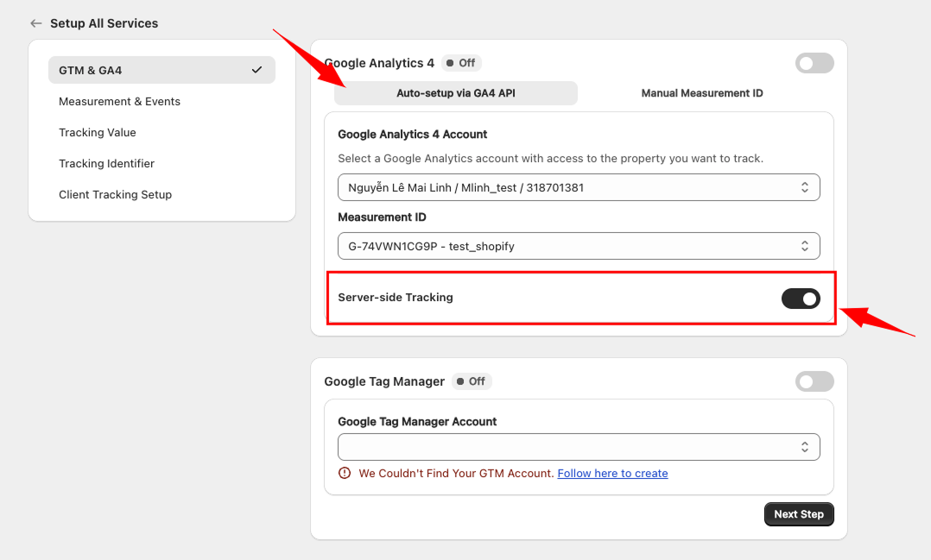Expand the Measurement ID dropdown
Image resolution: width=931 pixels, height=560 pixels.
click(579, 246)
